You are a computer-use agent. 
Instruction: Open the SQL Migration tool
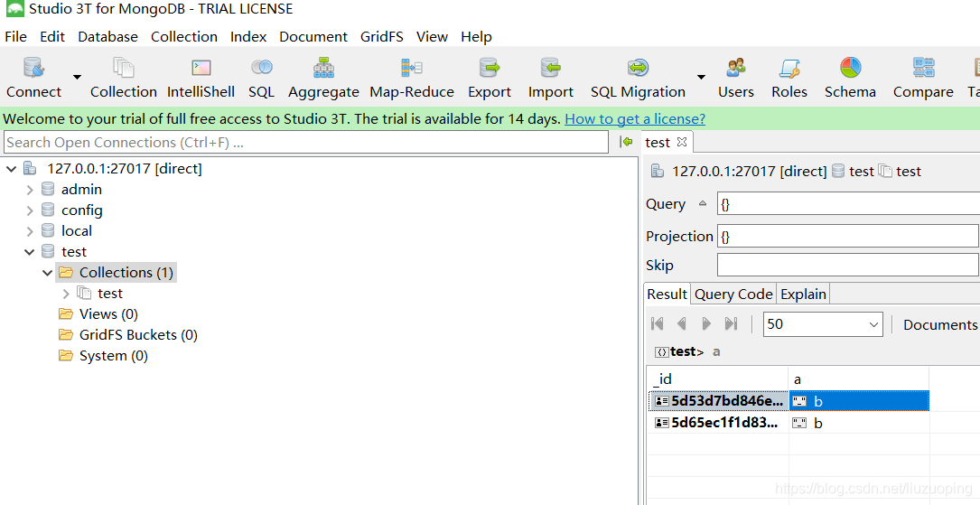[x=638, y=78]
